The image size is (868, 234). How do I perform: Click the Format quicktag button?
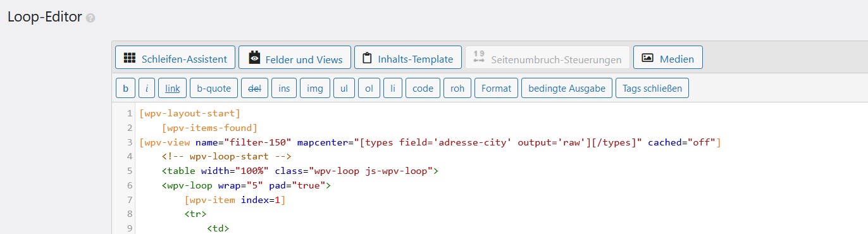pos(497,88)
